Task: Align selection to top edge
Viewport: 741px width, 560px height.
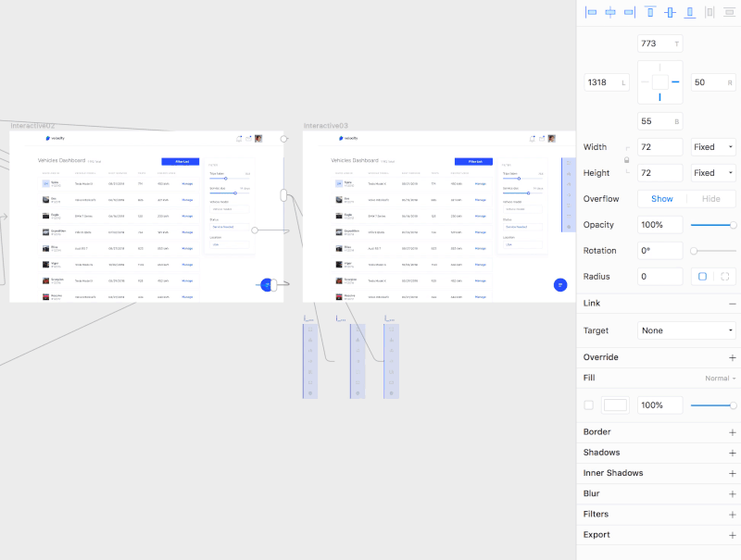Action: [650, 12]
